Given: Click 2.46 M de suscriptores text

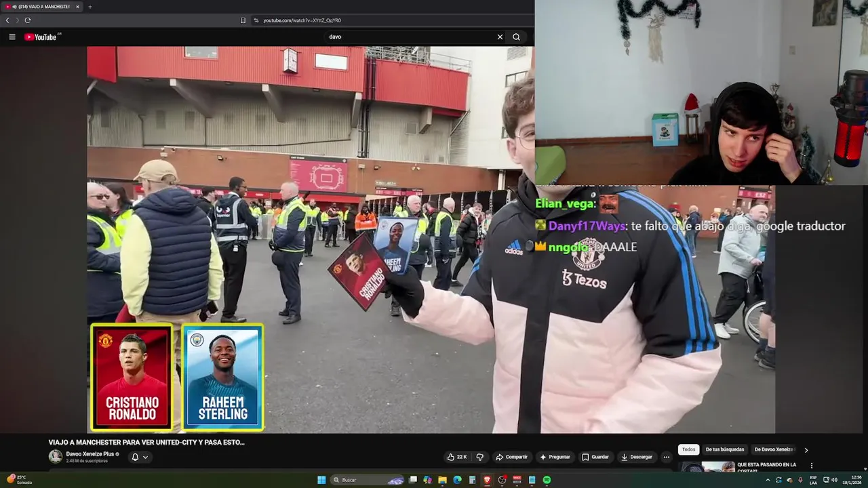Looking at the screenshot, I should 87,461.
